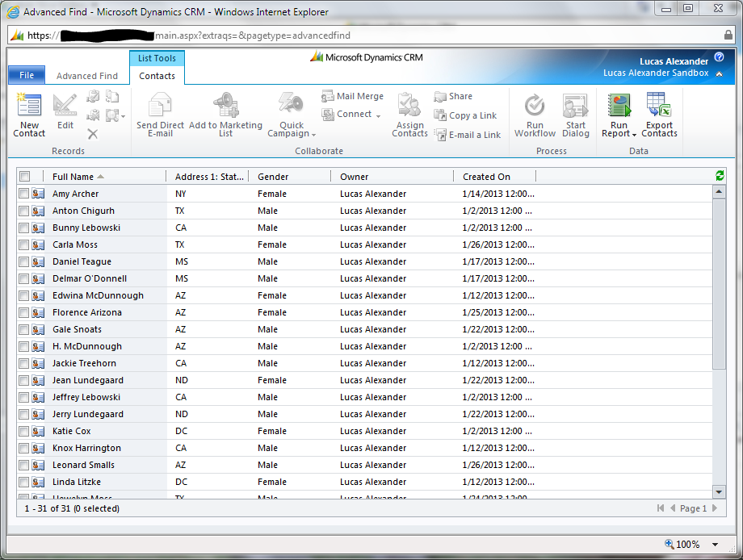Check the box for Amy Archer
This screenshot has height=560, width=743.
tap(23, 194)
